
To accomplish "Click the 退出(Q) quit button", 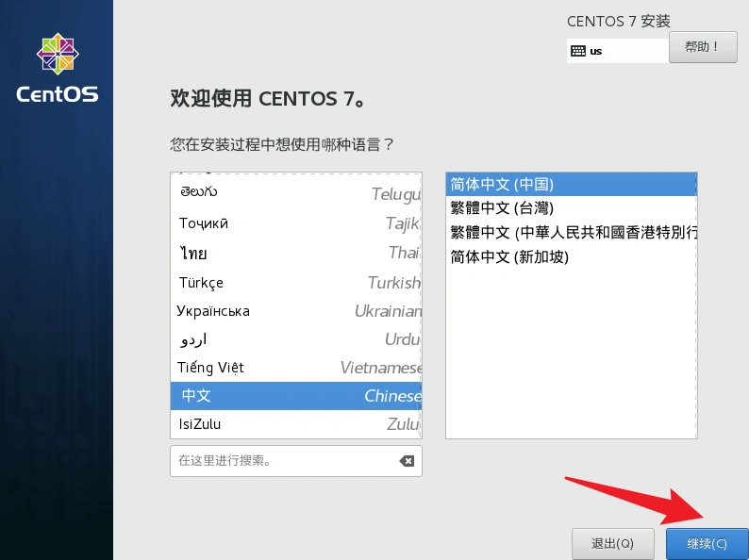I will 612,543.
